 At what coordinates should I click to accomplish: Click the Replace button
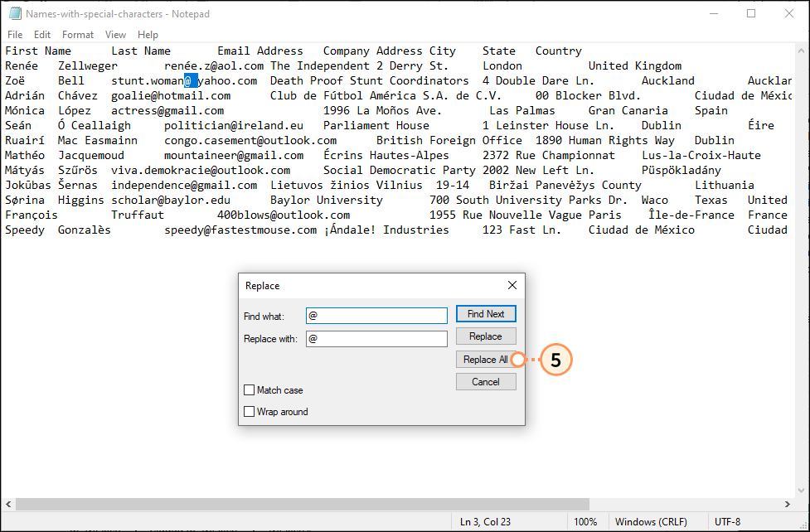click(x=486, y=336)
